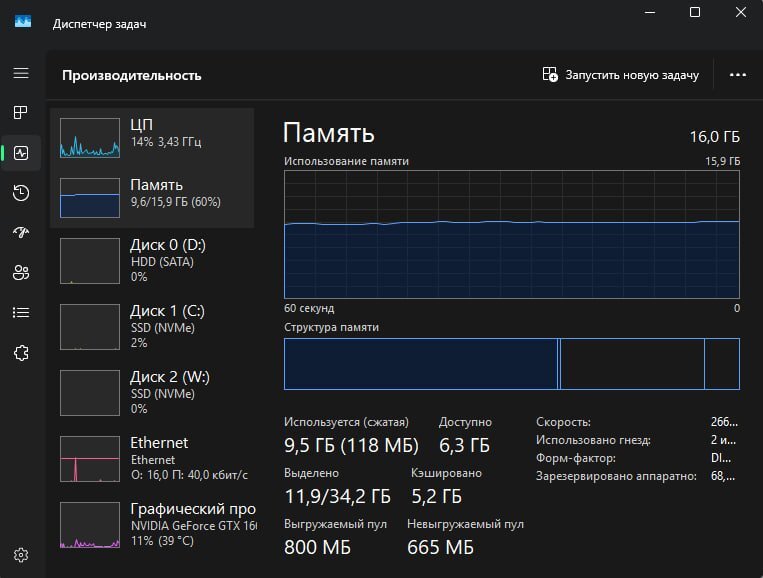Click the Структура памяти composition bar
The width and height of the screenshot is (763, 578).
click(x=511, y=363)
